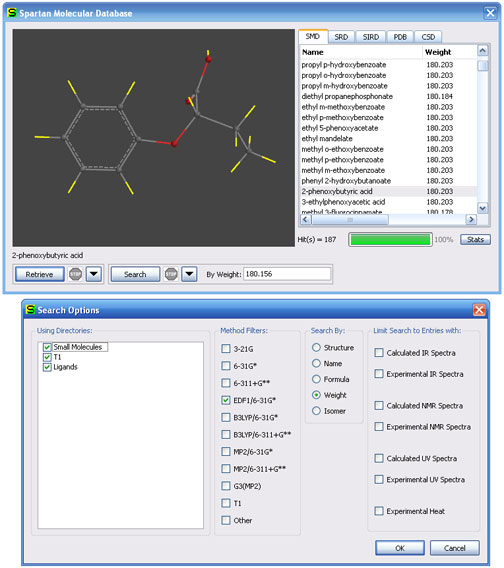Select 3-ethylphenoxyacetic acid row

click(x=388, y=202)
